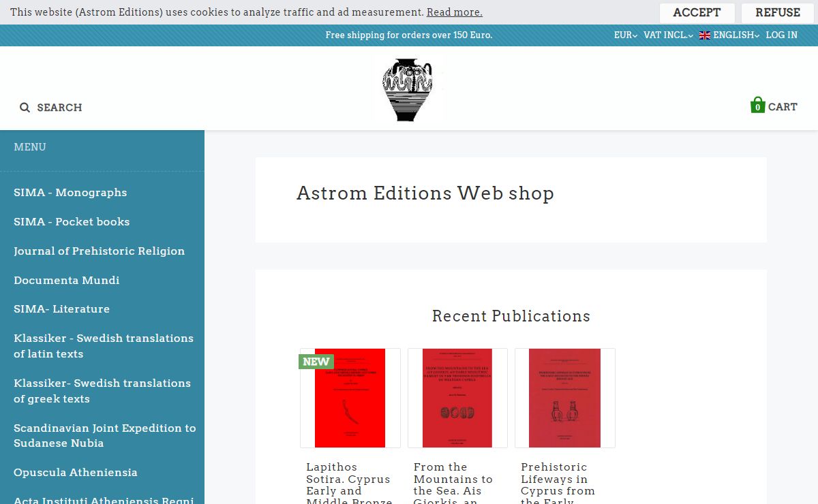Open the cookie 'Read more' link
This screenshot has height=504, width=818.
coord(455,12)
